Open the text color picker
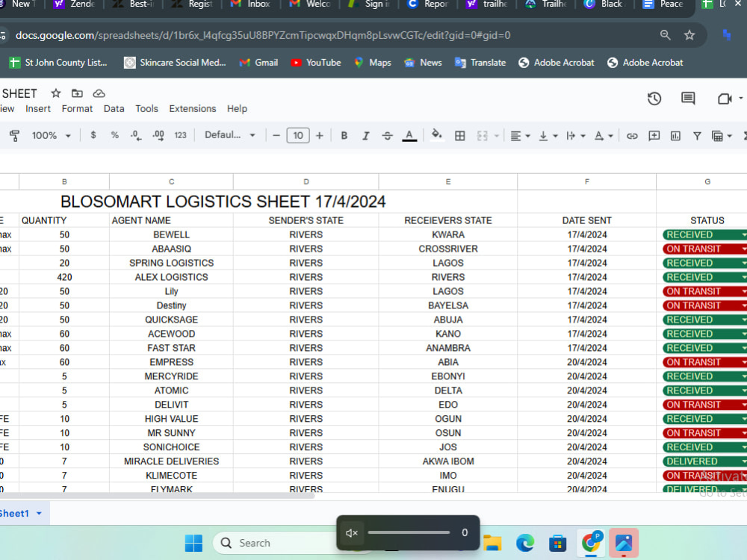 409,136
